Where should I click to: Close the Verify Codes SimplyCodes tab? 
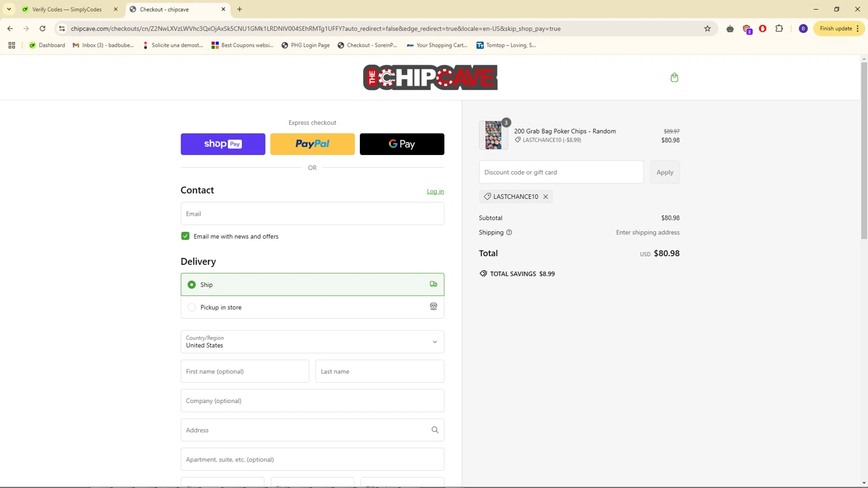point(116,9)
